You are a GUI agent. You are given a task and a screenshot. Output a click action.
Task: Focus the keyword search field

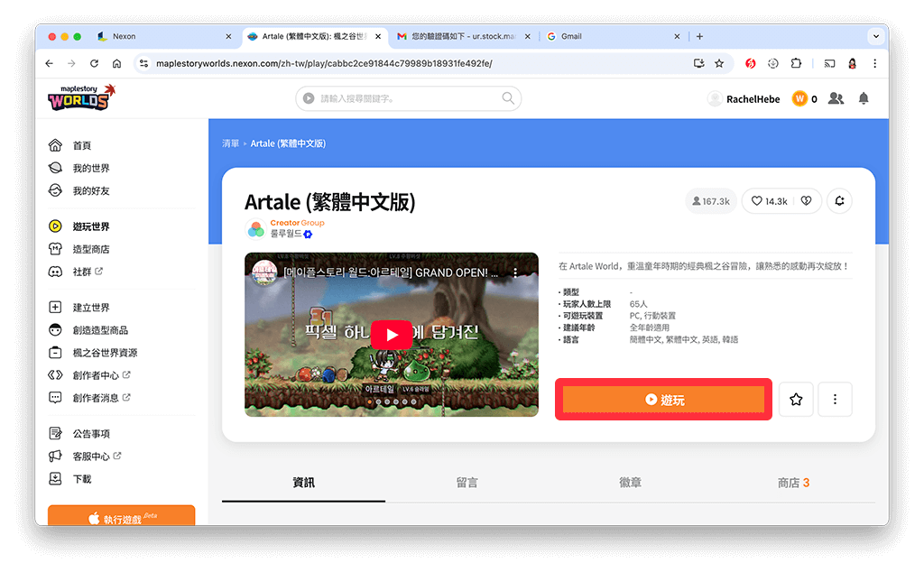coord(408,98)
